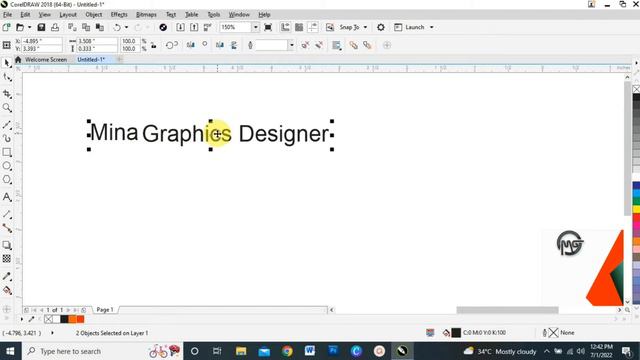Click the Undo arrow

117,27
